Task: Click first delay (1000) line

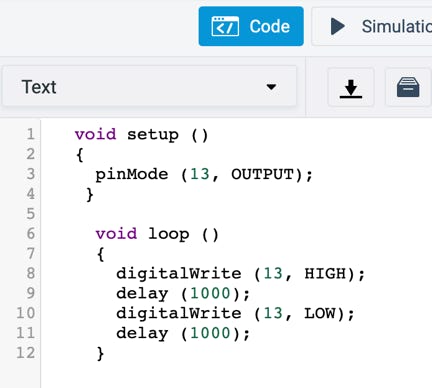Action: click(183, 294)
